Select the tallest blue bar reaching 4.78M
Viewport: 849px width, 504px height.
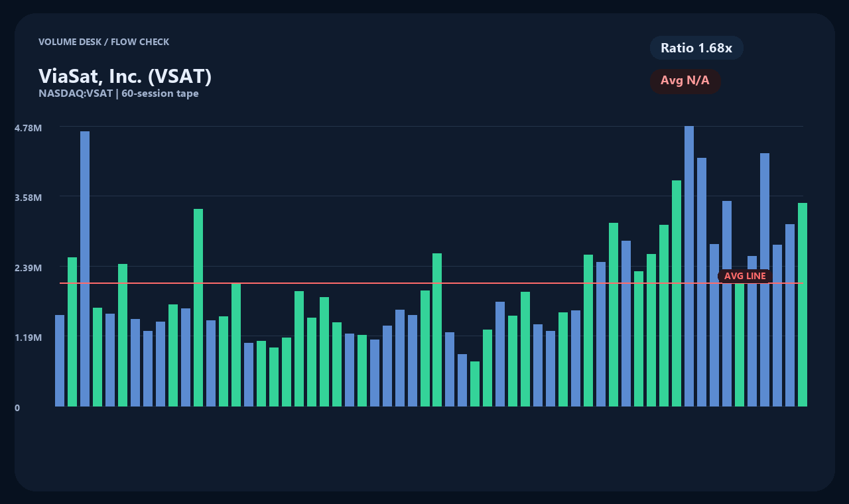[689, 266]
